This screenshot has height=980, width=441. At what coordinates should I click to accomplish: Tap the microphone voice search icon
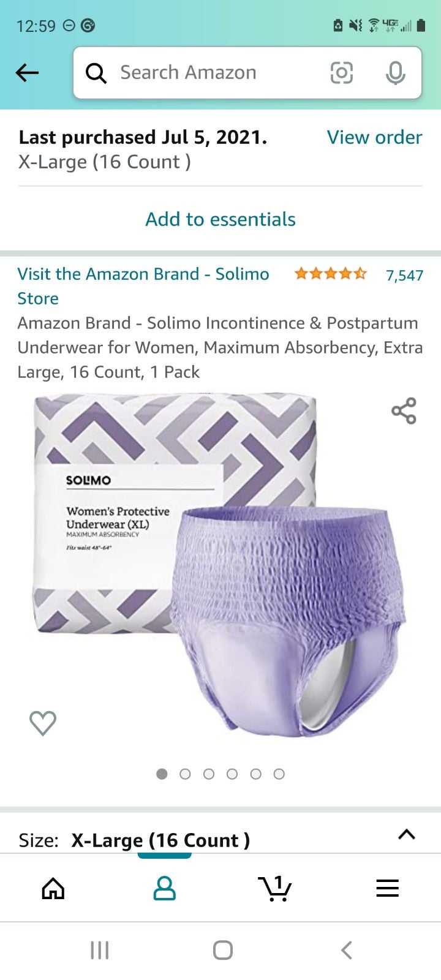coord(396,73)
